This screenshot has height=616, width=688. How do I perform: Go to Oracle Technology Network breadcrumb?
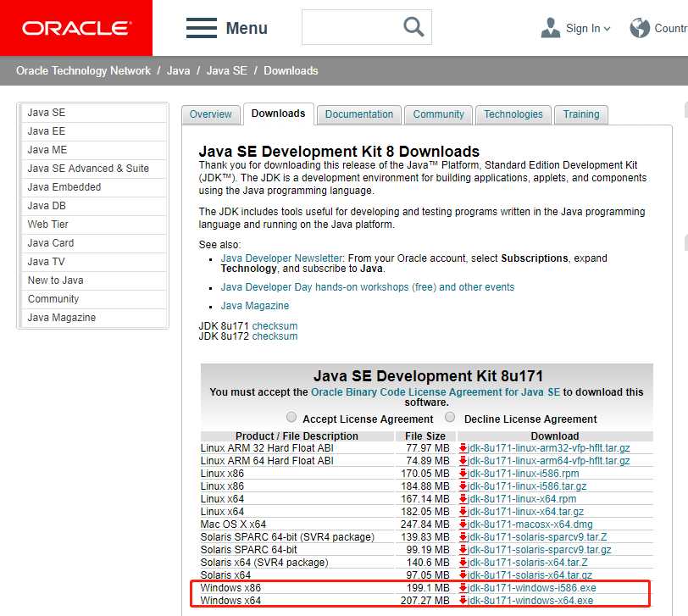[x=83, y=70]
